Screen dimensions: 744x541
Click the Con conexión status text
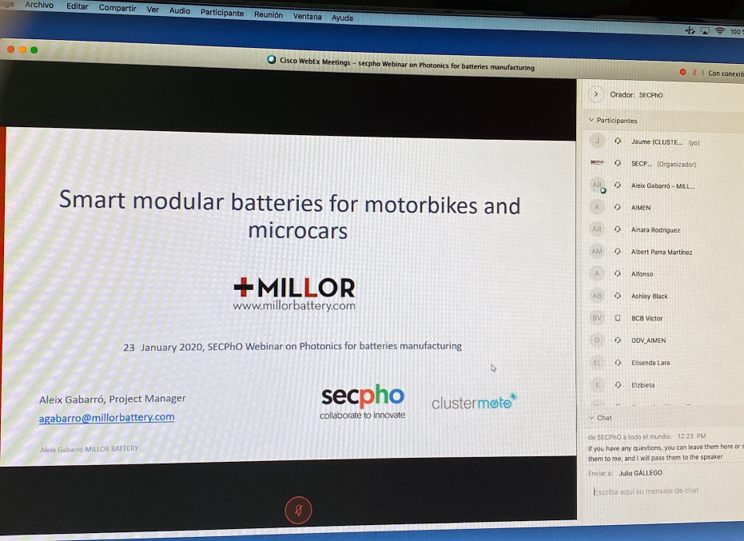point(725,73)
